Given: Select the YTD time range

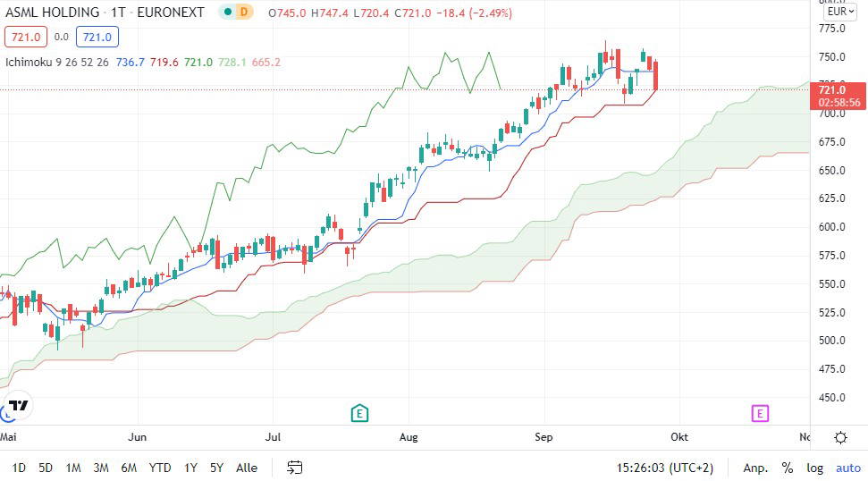Looking at the screenshot, I should click(160, 468).
